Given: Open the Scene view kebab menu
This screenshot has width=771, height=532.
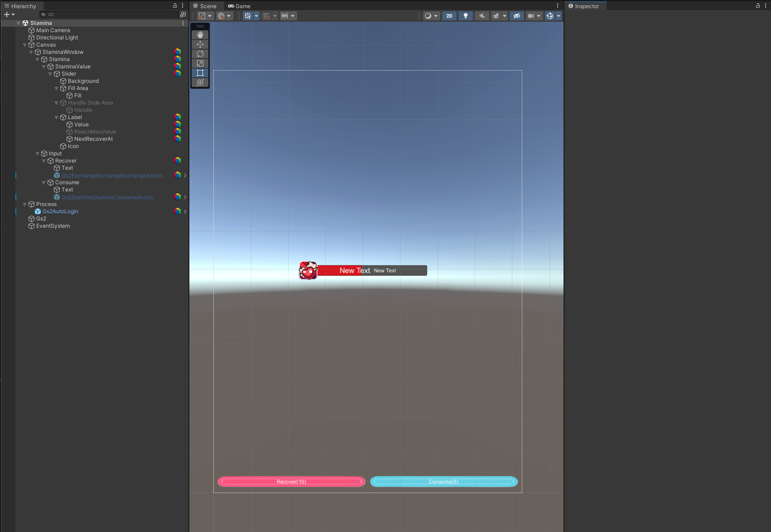Looking at the screenshot, I should point(558,6).
